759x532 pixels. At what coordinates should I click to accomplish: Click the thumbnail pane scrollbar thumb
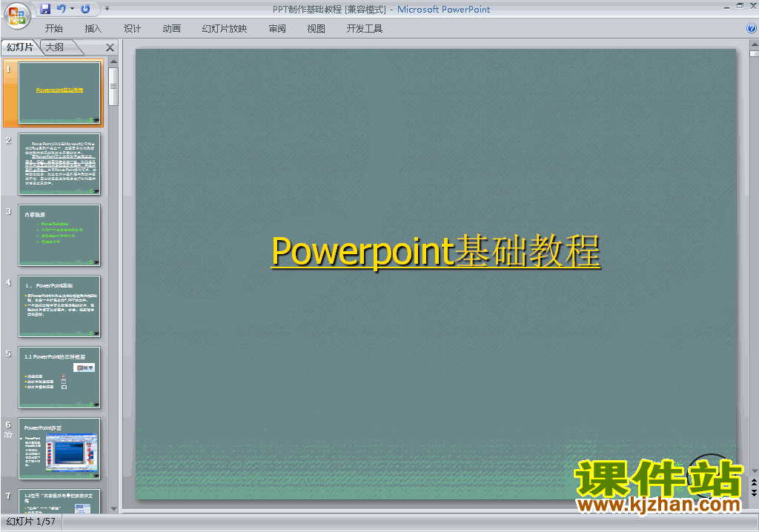point(113,86)
